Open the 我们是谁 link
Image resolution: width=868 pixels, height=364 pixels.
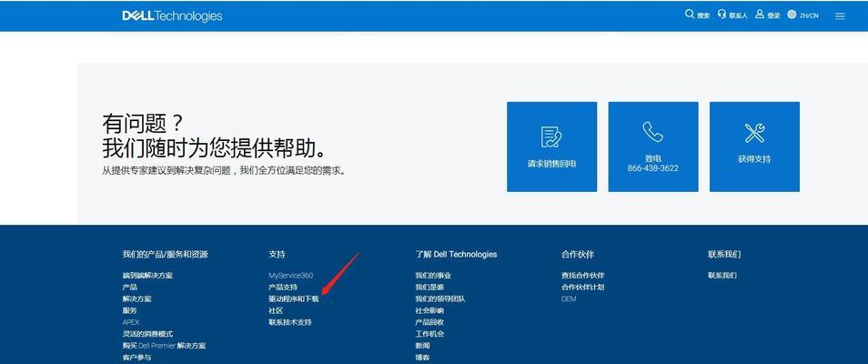pyautogui.click(x=429, y=287)
